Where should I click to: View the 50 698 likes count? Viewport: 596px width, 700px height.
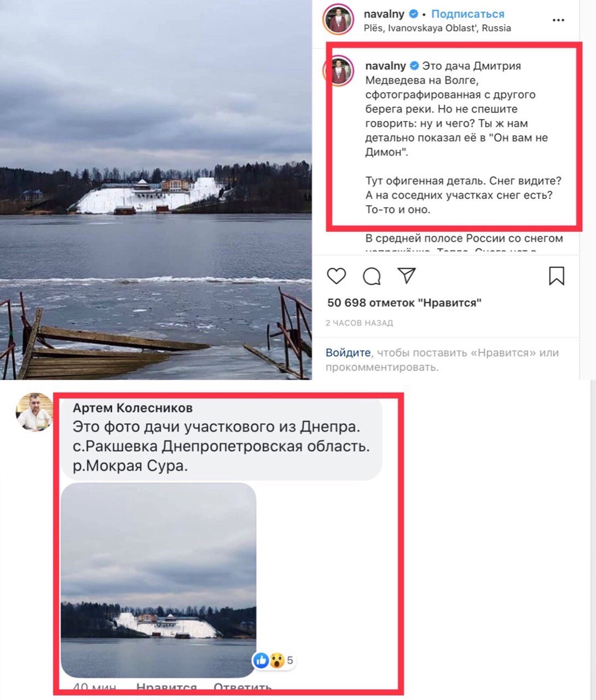coord(404,302)
